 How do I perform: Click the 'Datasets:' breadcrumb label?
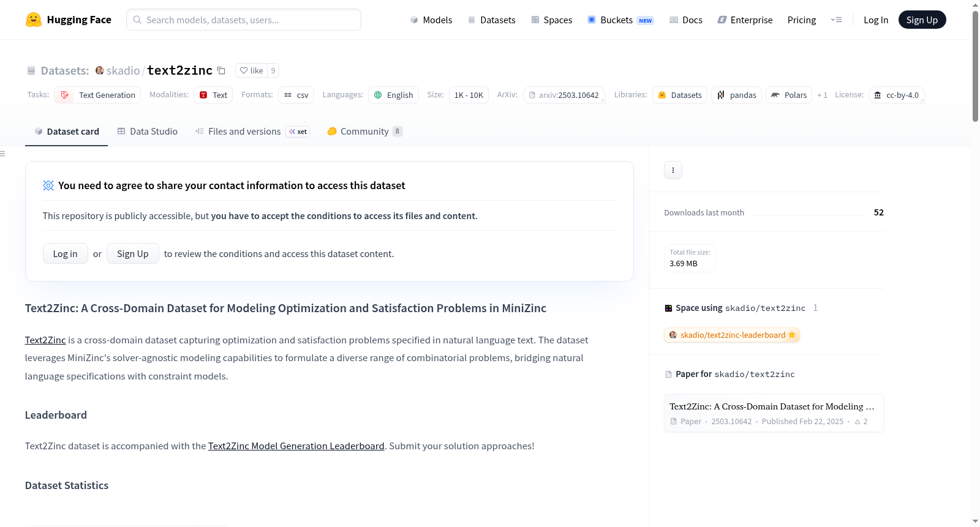65,70
